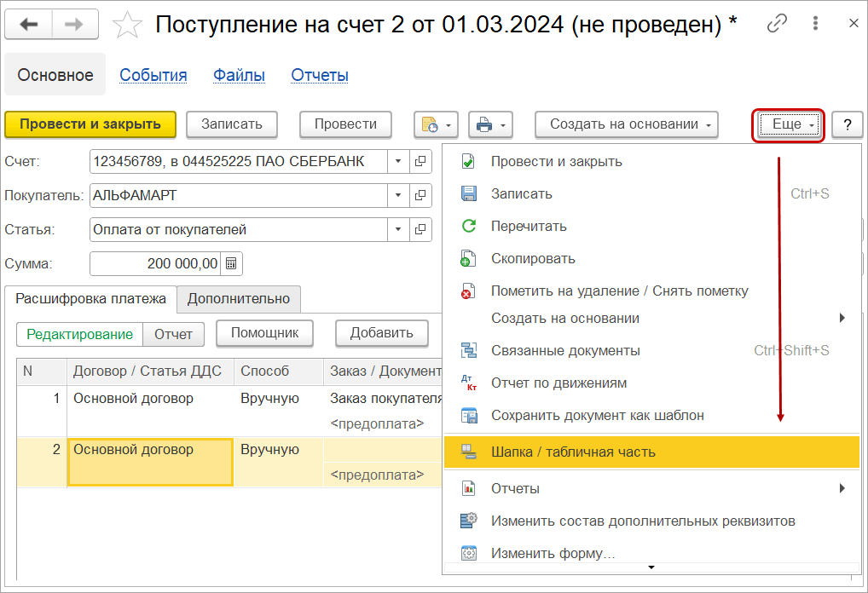This screenshot has width=868, height=593.
Task: Switch to Дополнительно tab
Action: pyautogui.click(x=239, y=299)
